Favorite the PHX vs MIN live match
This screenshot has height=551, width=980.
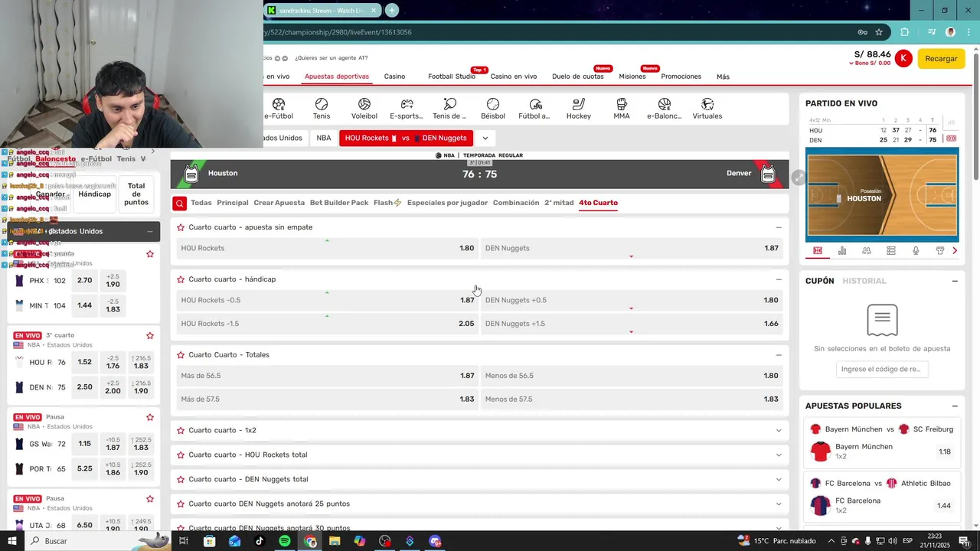150,254
